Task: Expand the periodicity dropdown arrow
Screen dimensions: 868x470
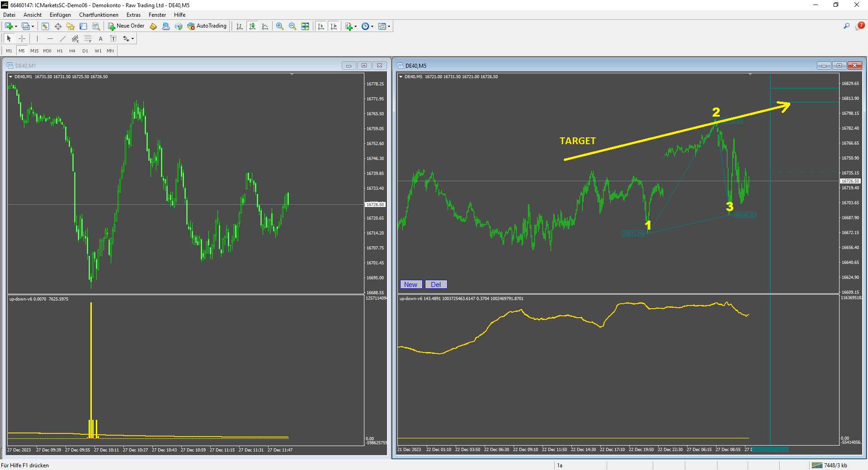Action: 372,26
